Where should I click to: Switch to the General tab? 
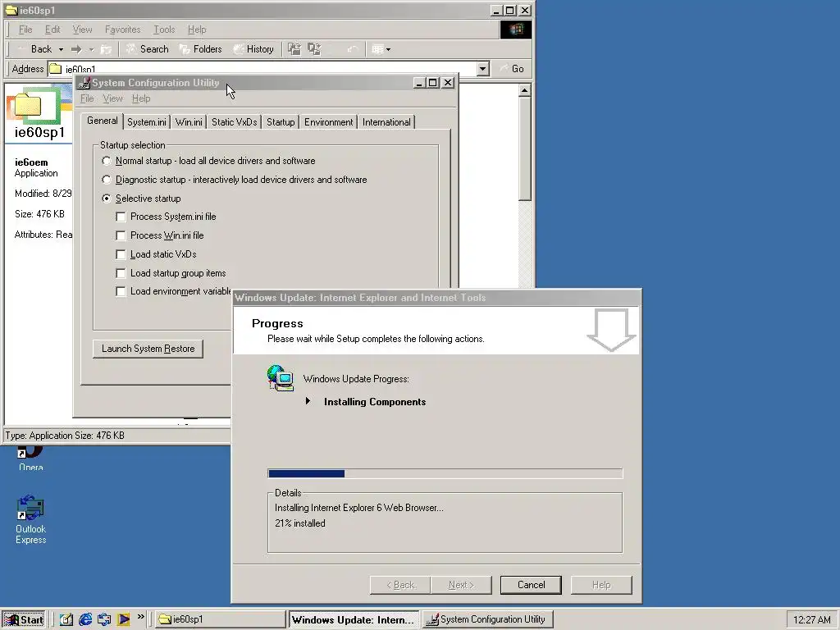(102, 121)
